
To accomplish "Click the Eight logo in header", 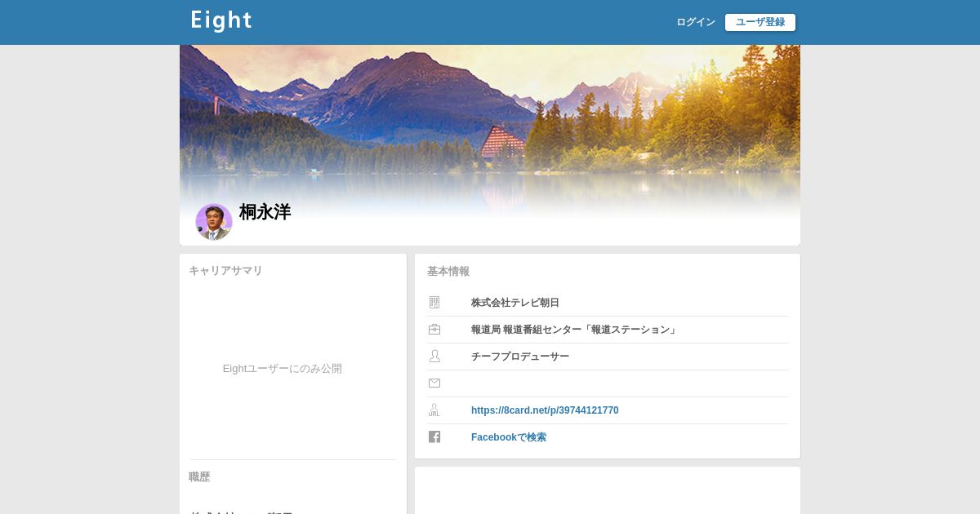I will [x=221, y=21].
